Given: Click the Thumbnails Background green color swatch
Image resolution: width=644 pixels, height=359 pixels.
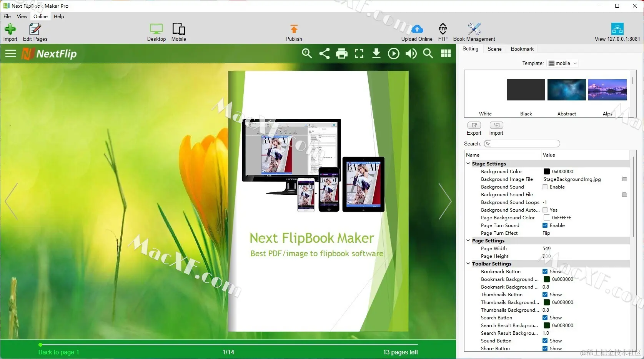Looking at the screenshot, I should (547, 302).
